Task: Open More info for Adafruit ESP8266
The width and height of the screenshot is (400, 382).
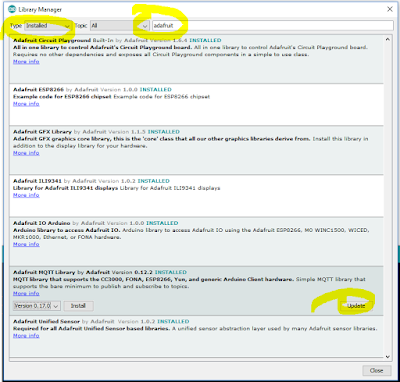Action: click(26, 104)
